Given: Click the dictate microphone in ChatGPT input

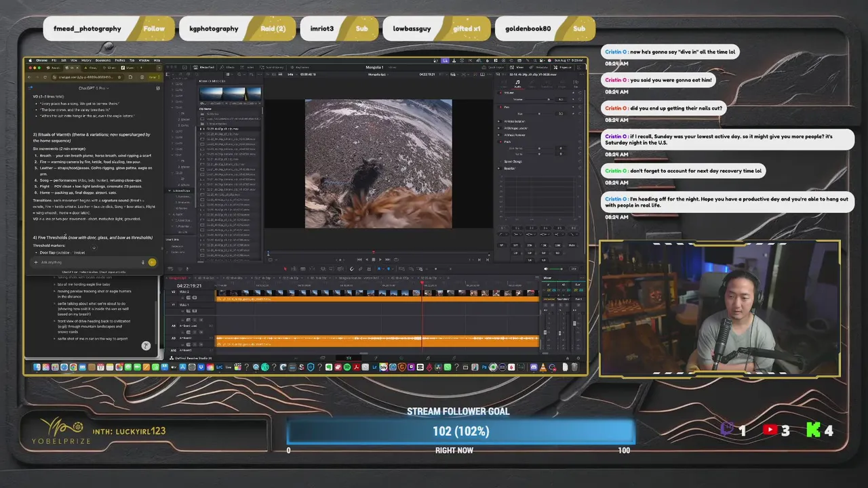Looking at the screenshot, I should tap(143, 262).
